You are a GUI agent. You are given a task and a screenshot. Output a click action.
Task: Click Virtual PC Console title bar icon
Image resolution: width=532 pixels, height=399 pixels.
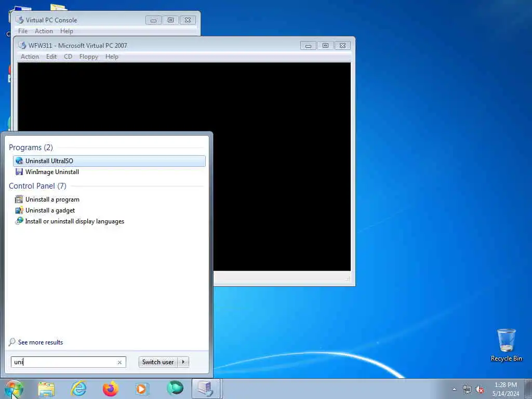20,20
